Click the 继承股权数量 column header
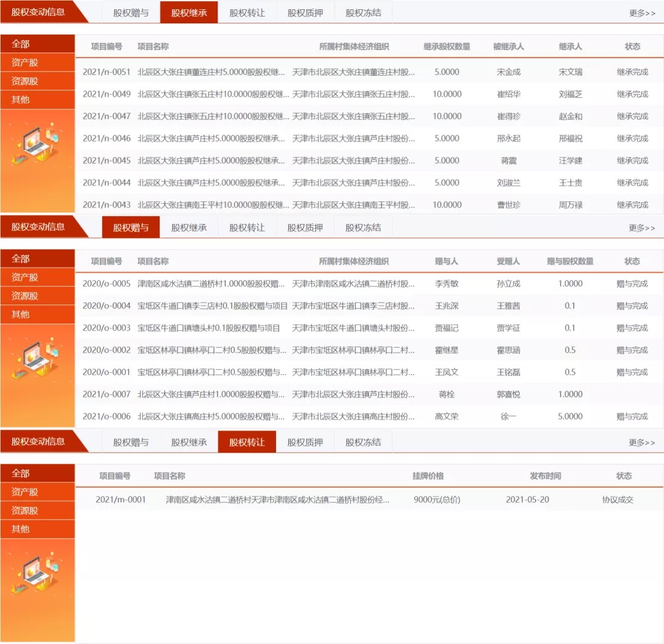This screenshot has width=664, height=644. pyautogui.click(x=447, y=47)
